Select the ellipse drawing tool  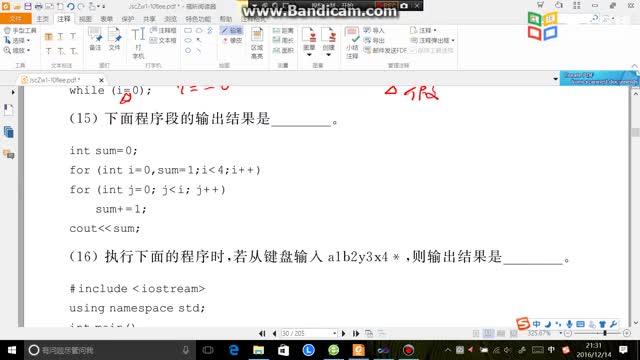pos(188,40)
